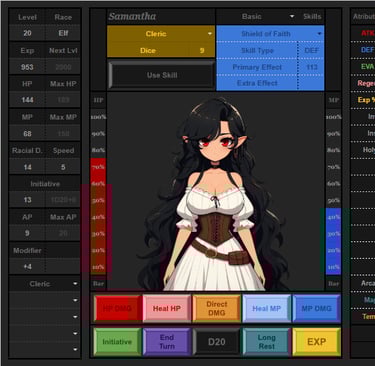This screenshot has height=366, width=375.
Task: Click the Max HP value field
Action: click(x=63, y=100)
